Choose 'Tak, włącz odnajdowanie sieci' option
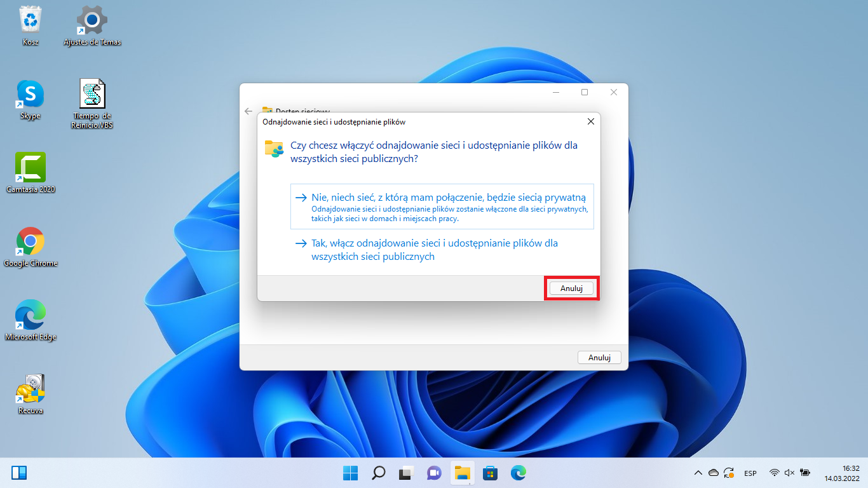Image resolution: width=868 pixels, height=488 pixels. 442,250
